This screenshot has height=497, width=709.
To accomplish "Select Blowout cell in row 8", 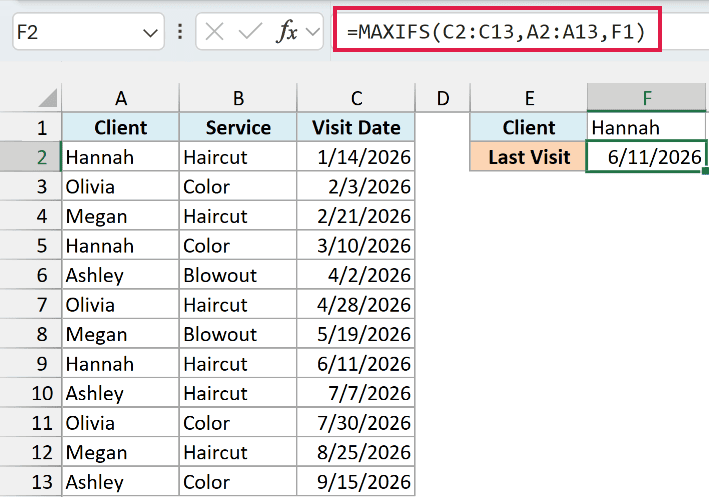I will click(x=238, y=334).
